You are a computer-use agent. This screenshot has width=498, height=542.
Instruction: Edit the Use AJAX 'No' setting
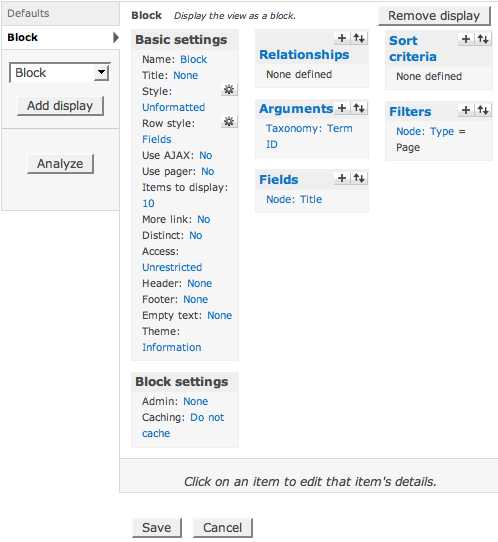pyautogui.click(x=206, y=156)
